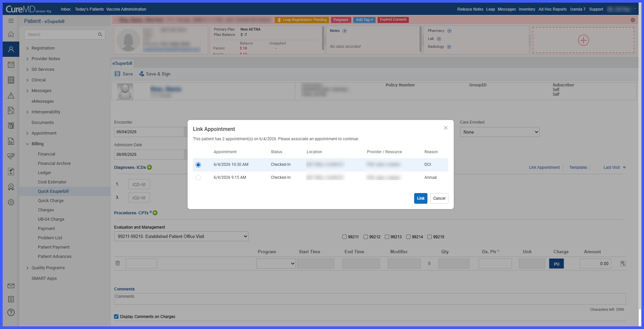Add a diagnosis ICD with green plus
Viewport: 644px width, 329px height.
(x=149, y=167)
